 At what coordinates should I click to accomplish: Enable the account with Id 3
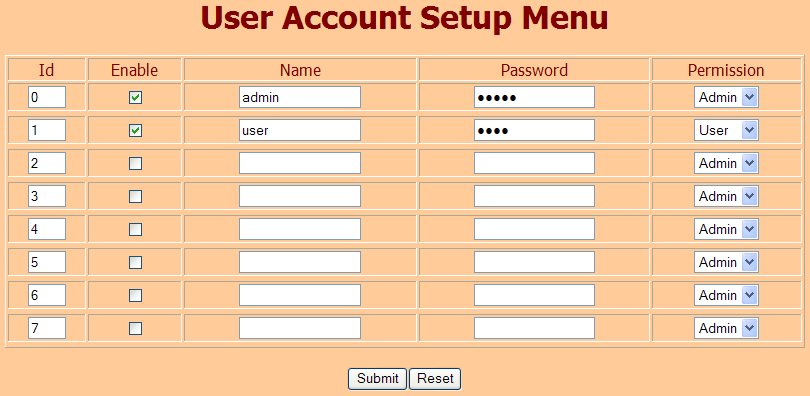(x=135, y=197)
